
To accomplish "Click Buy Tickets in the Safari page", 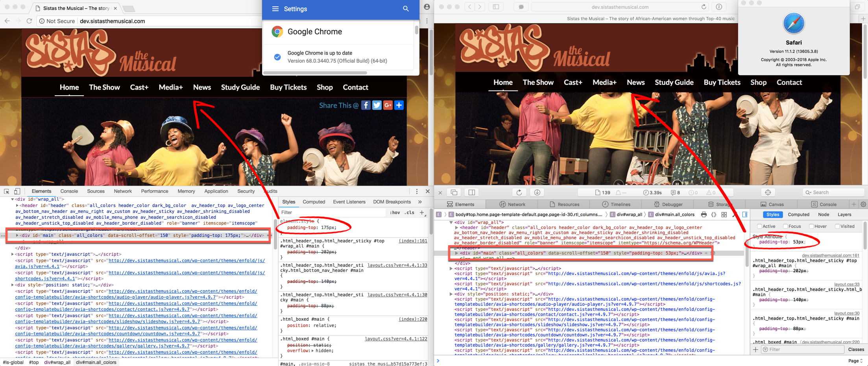I will pos(722,82).
